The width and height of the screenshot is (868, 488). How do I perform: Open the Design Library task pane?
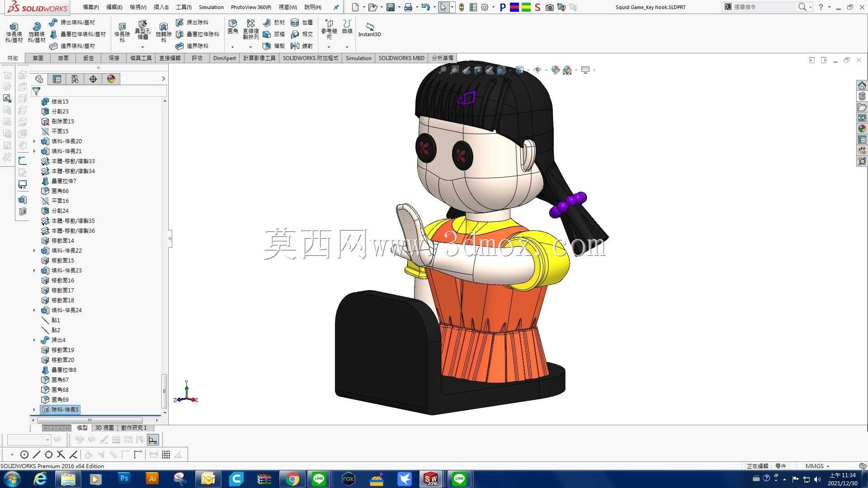pos(862,97)
